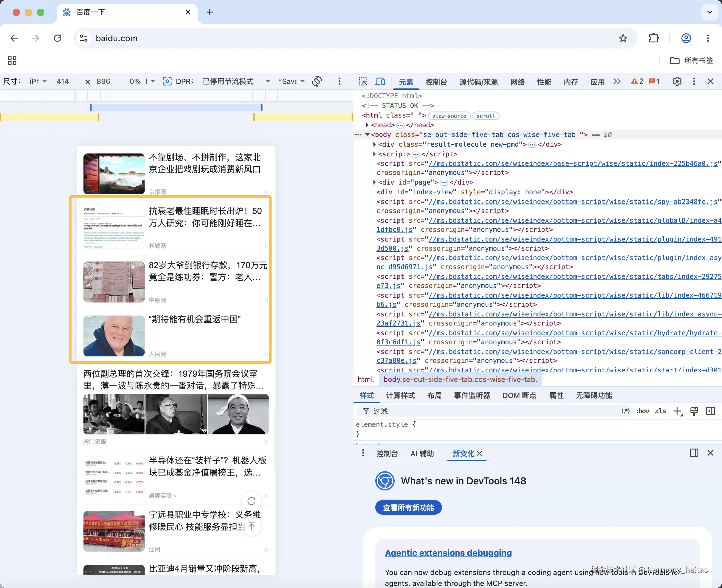Screen dimensions: 722x588
Task: Switch to the 控制台 panel tab
Action: point(436,82)
